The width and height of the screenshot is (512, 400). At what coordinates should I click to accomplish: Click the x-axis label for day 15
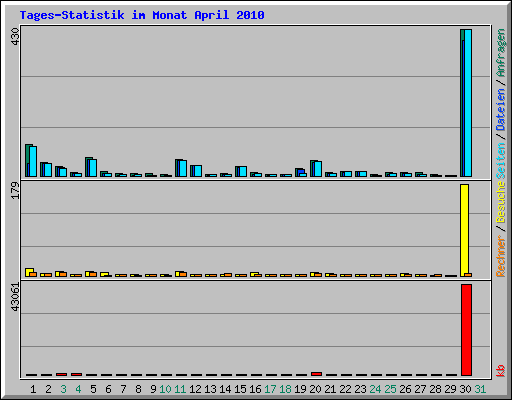pyautogui.click(x=240, y=389)
